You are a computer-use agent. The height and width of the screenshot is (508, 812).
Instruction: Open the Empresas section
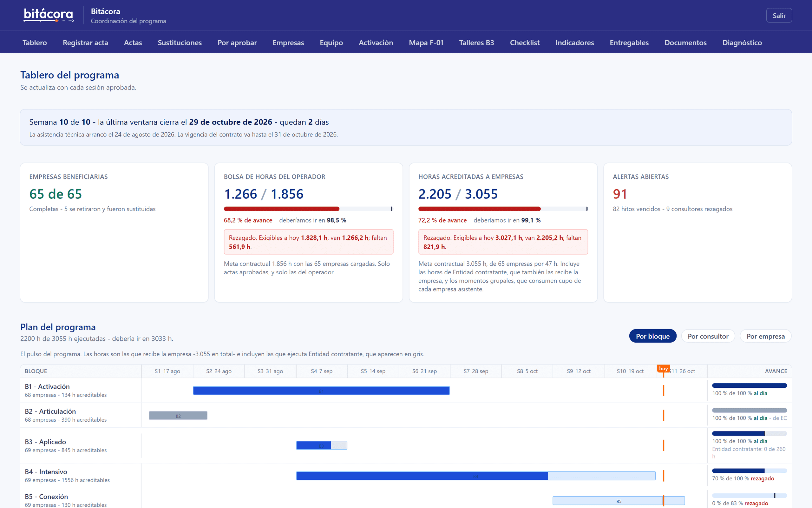coord(288,43)
